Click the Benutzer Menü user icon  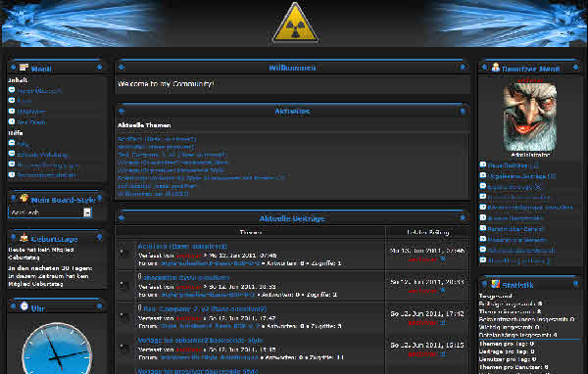tap(495, 68)
